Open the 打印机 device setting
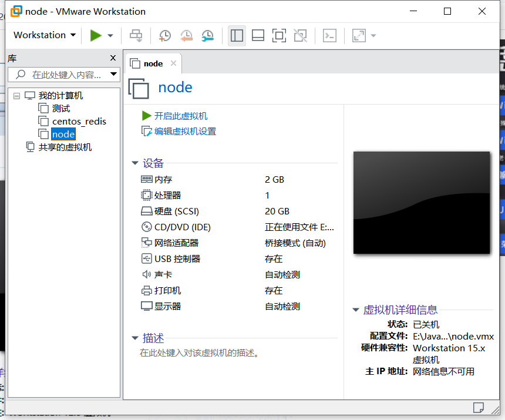Image resolution: width=505 pixels, height=420 pixels. point(167,291)
